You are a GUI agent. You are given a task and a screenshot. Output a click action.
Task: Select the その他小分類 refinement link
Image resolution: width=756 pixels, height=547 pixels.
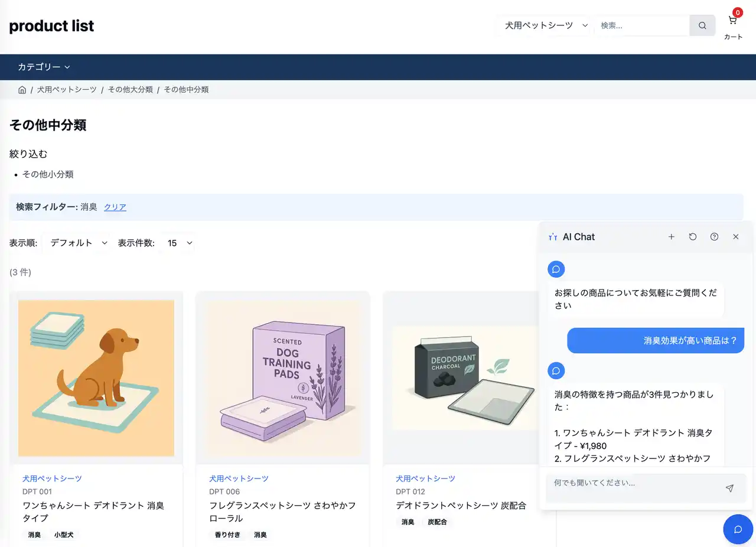[x=48, y=174]
